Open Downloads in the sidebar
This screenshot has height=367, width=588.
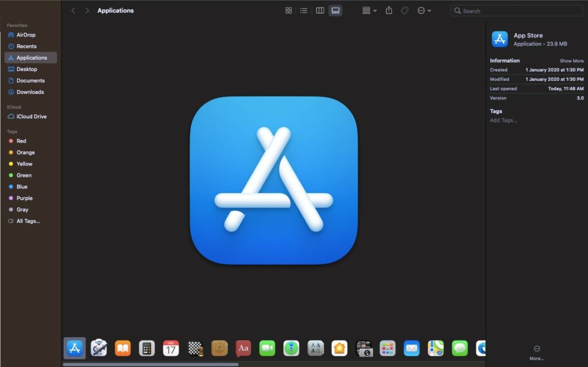[30, 92]
